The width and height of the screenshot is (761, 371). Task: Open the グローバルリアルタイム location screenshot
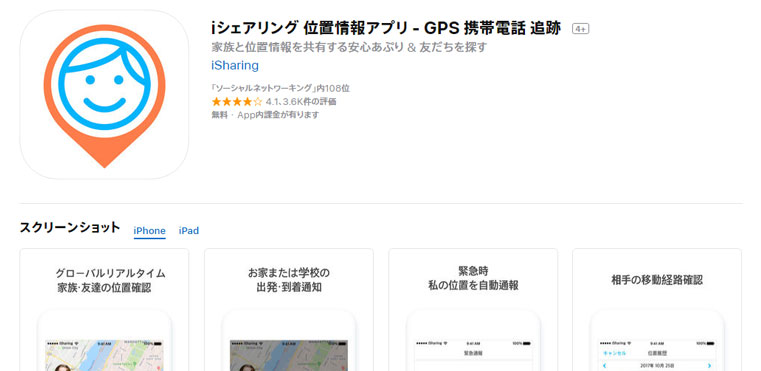pos(104,310)
